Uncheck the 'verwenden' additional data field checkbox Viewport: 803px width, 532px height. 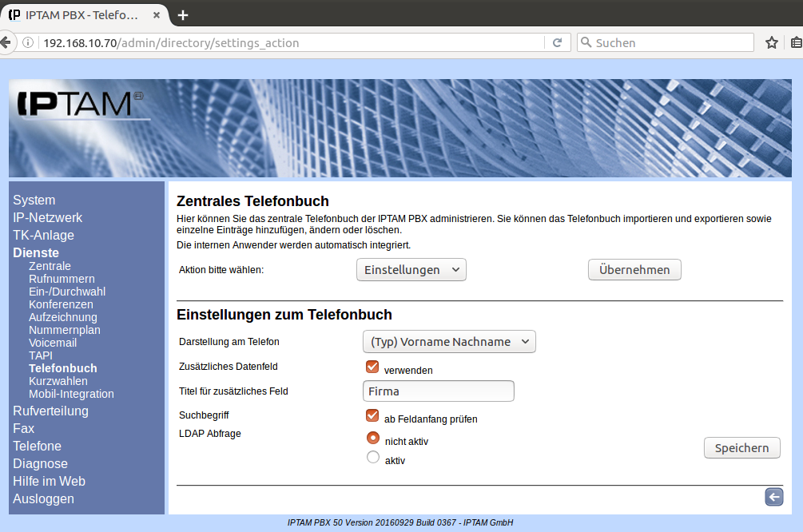pyautogui.click(x=372, y=367)
